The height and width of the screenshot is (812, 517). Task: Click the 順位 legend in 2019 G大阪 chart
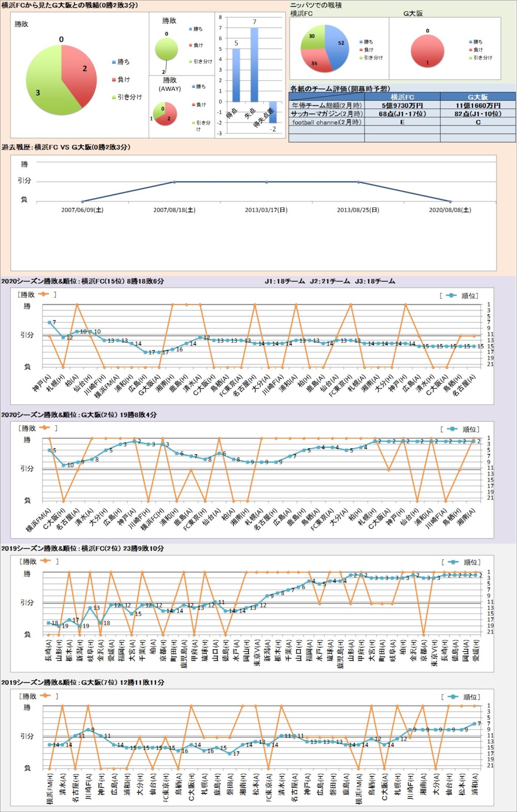point(461,697)
